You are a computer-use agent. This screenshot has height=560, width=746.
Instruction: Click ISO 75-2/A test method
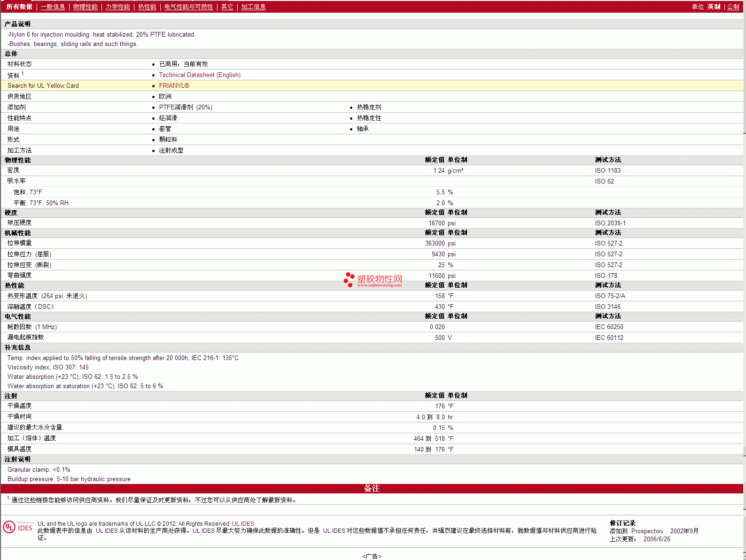point(610,296)
